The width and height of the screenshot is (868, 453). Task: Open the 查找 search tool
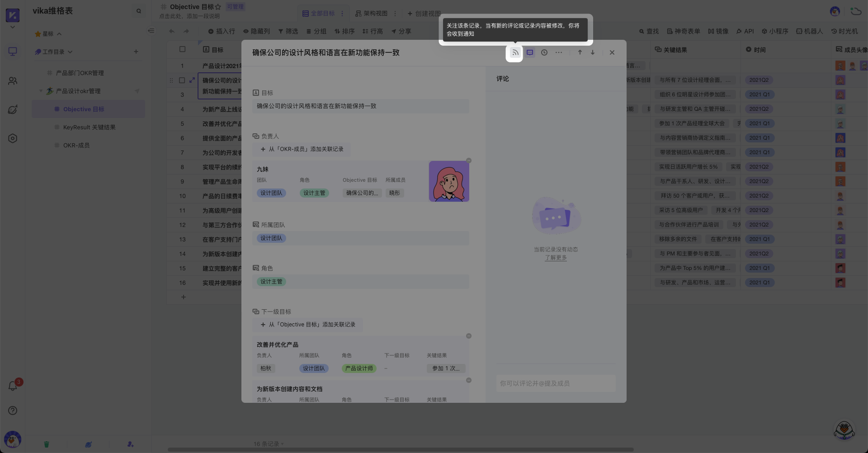tap(649, 31)
